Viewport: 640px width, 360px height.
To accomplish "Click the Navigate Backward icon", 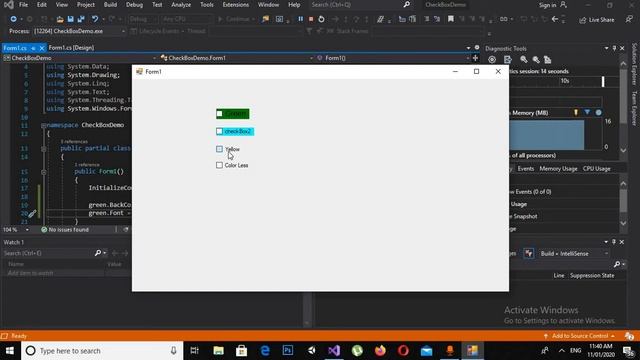I will coord(13,19).
